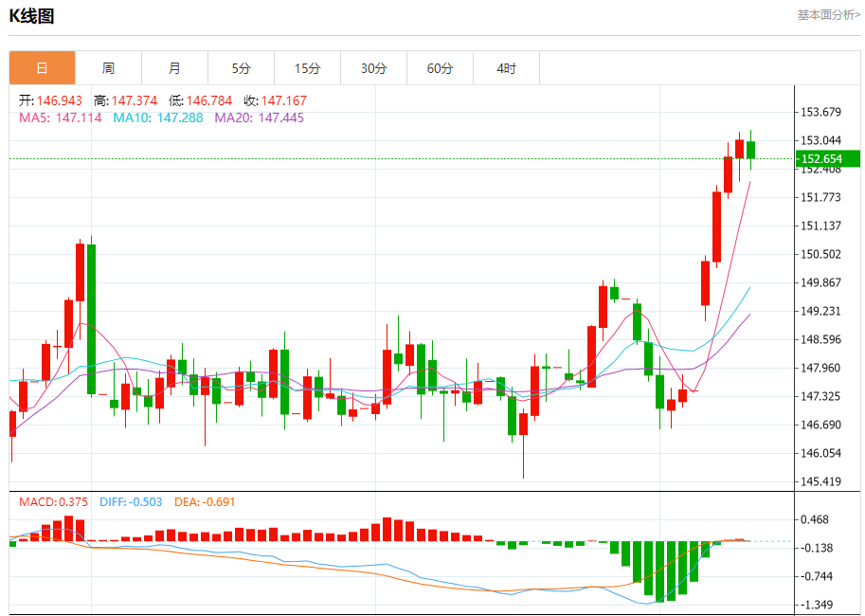865x616 pixels.
Task: Choose the 15分 timeframe tab
Action: [x=307, y=68]
